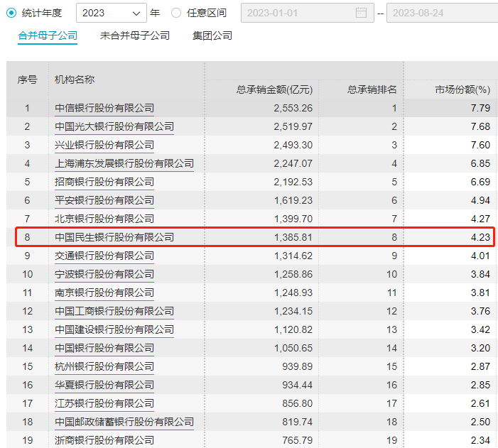This screenshot has height=448, width=498.
Task: Open 浙商银行股份有限公司 link
Action: pos(104,440)
